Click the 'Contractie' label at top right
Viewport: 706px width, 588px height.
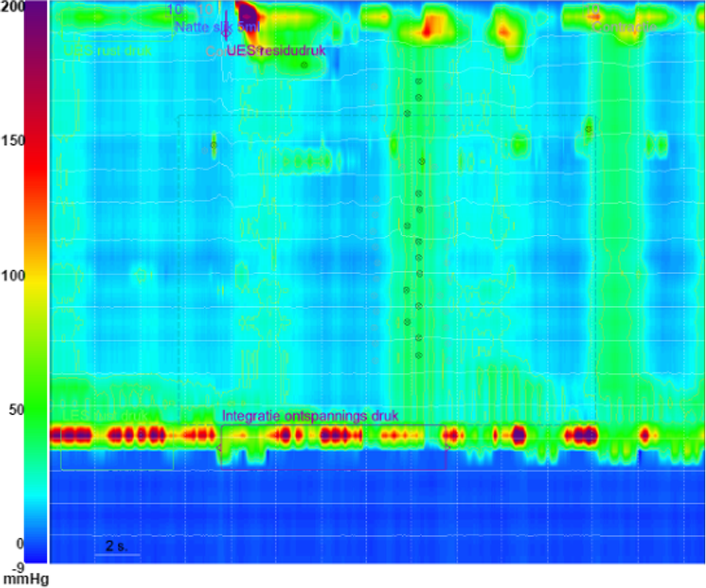click(624, 27)
